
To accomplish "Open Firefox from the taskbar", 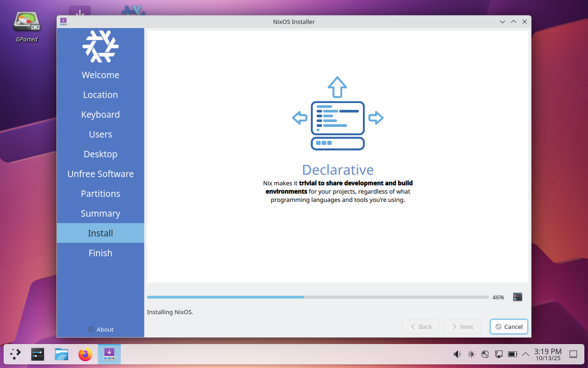I will click(x=85, y=354).
